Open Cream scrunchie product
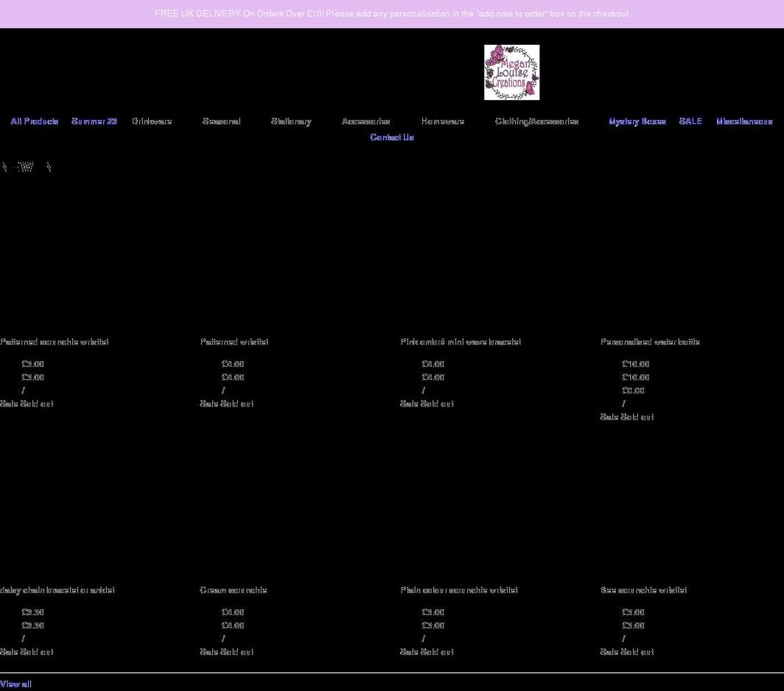This screenshot has width=784, height=691. pyautogui.click(x=234, y=590)
